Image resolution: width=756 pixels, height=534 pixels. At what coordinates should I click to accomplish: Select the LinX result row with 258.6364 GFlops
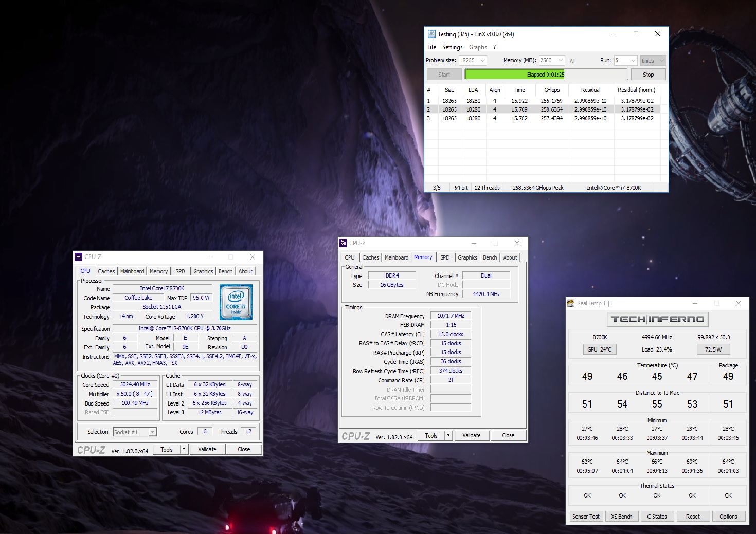click(543, 109)
